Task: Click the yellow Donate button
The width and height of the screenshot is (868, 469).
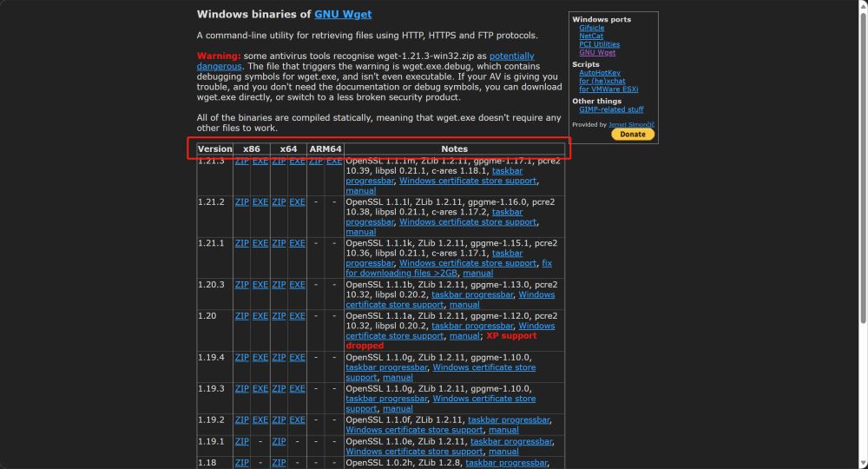Action: point(632,135)
